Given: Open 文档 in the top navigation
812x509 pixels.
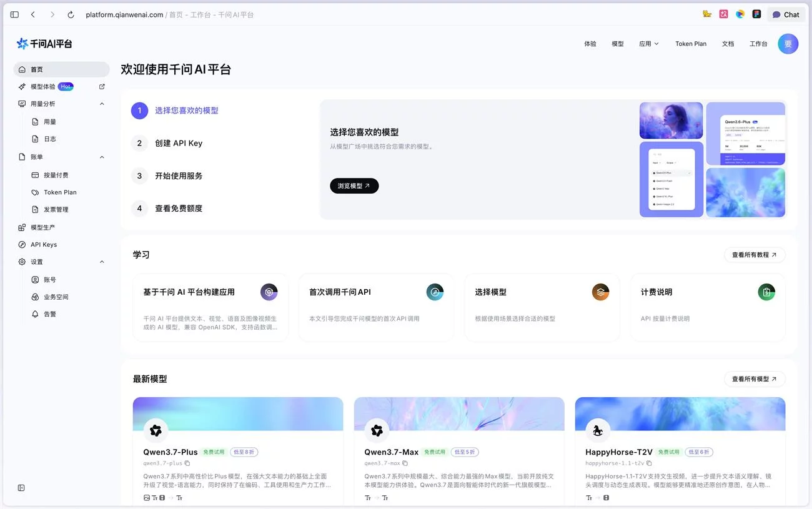Looking at the screenshot, I should point(728,44).
